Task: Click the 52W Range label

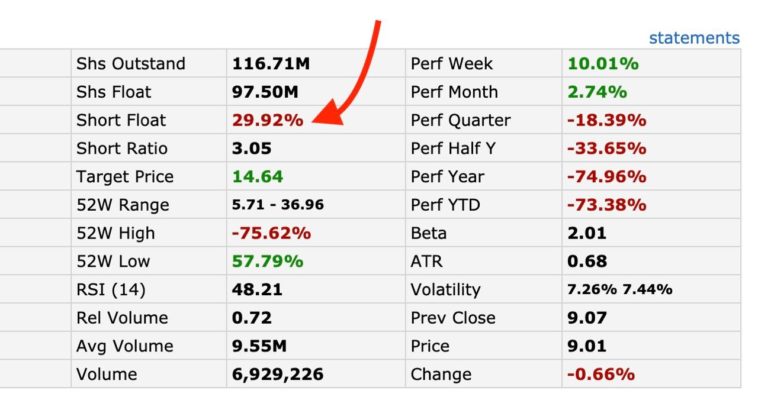Action: click(x=123, y=205)
